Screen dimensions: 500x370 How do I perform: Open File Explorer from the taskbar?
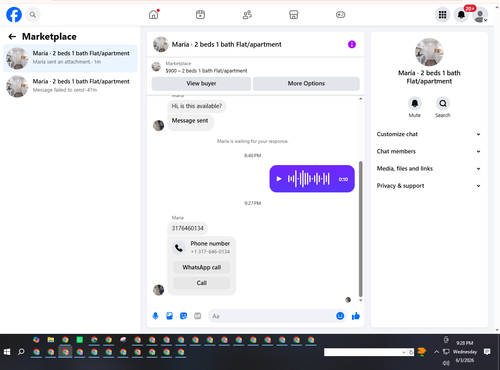point(51,340)
